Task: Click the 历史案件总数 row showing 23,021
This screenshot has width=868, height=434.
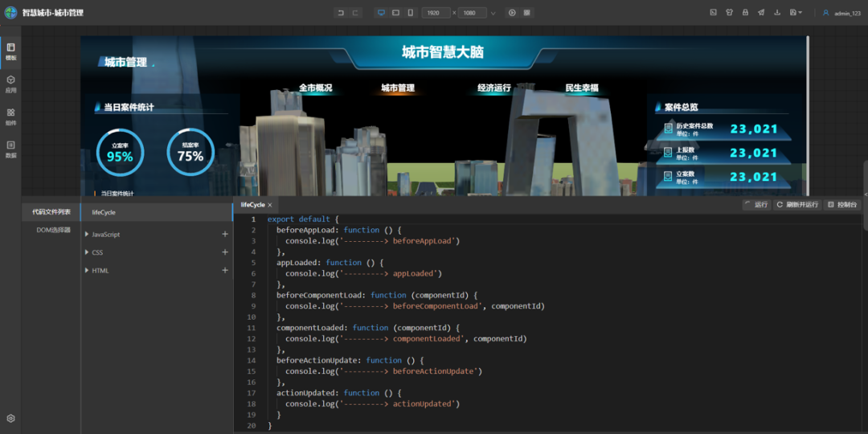Action: 724,129
